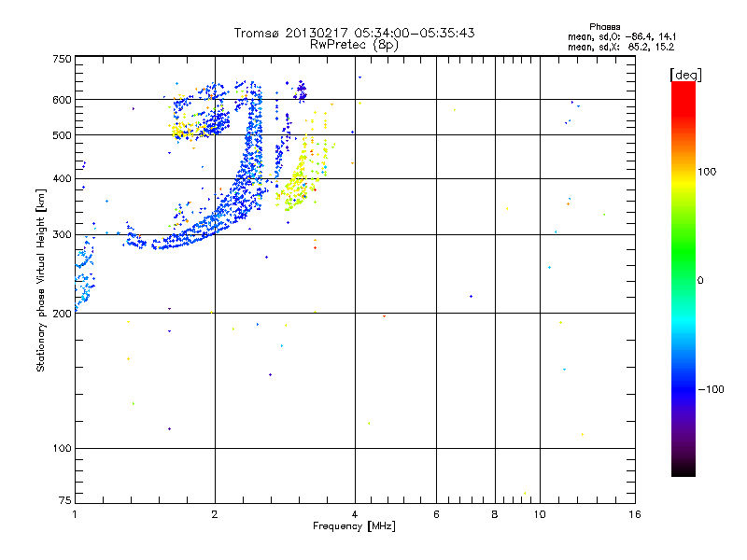
Task: Click the purple echo cluster above 600 km
Action: point(301,91)
